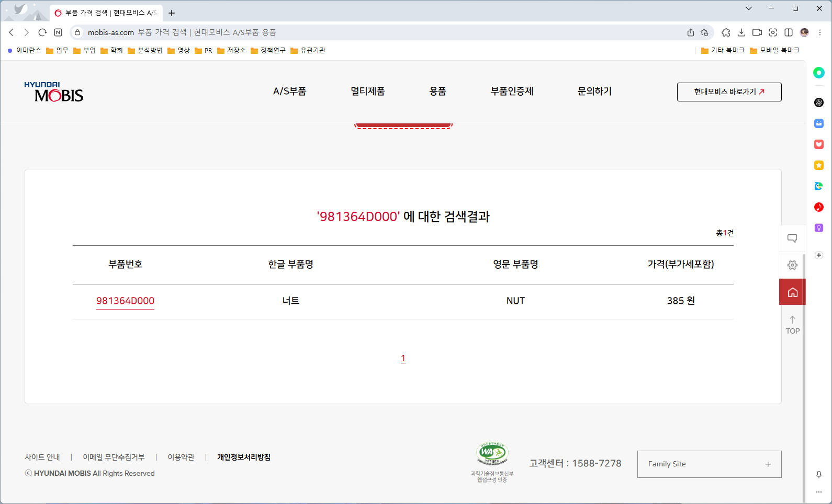Select the 문의하기 menu

[594, 91]
